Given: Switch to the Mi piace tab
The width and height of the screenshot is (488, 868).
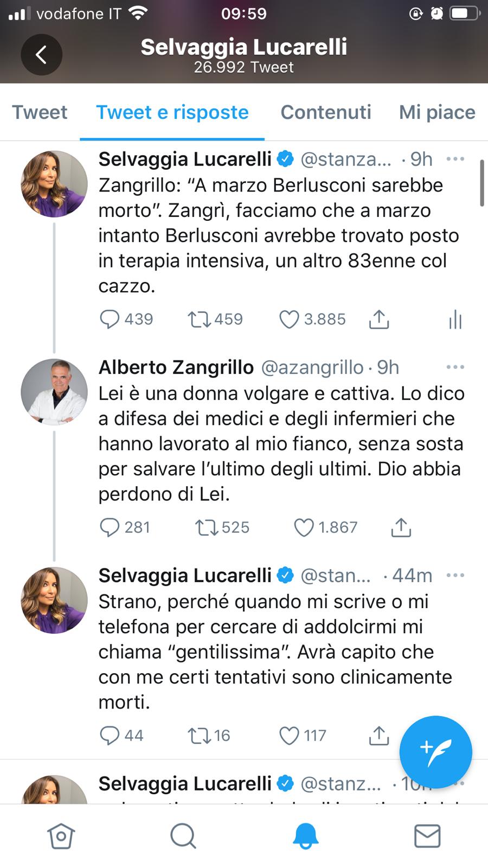Looking at the screenshot, I should 437,112.
